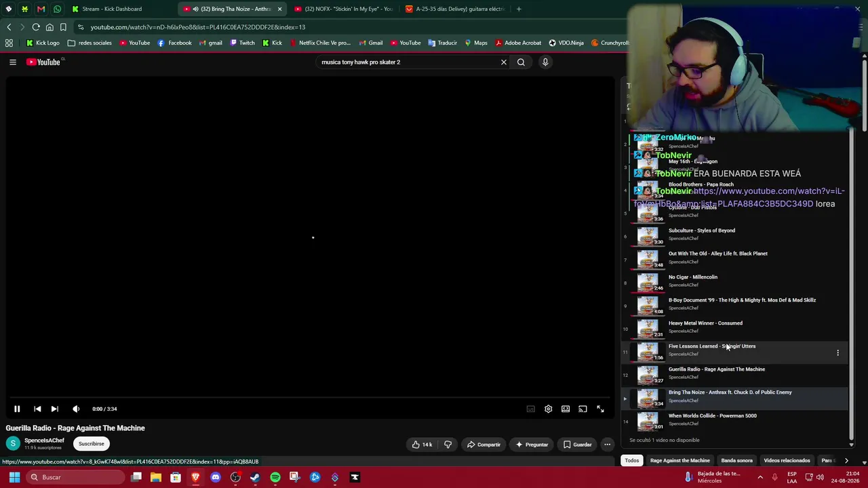Open Spotify from the taskbar
Screen dimensions: 868x488
click(275, 477)
